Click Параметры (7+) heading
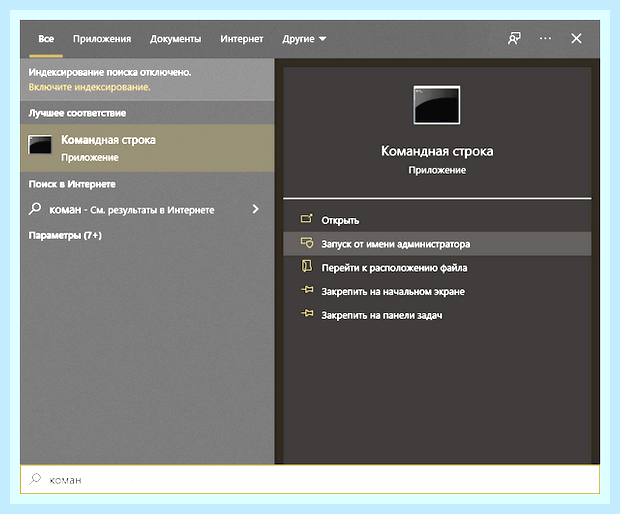Screen dimensions: 620x514 point(65,235)
